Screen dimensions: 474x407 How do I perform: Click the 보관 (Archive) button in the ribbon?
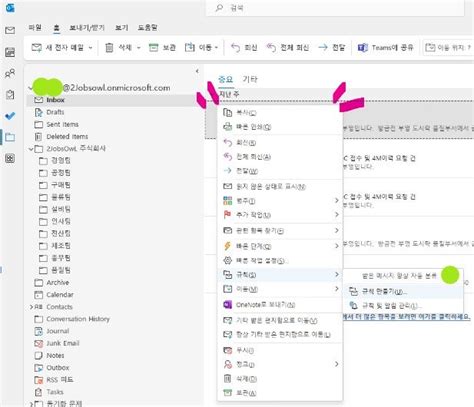point(162,48)
